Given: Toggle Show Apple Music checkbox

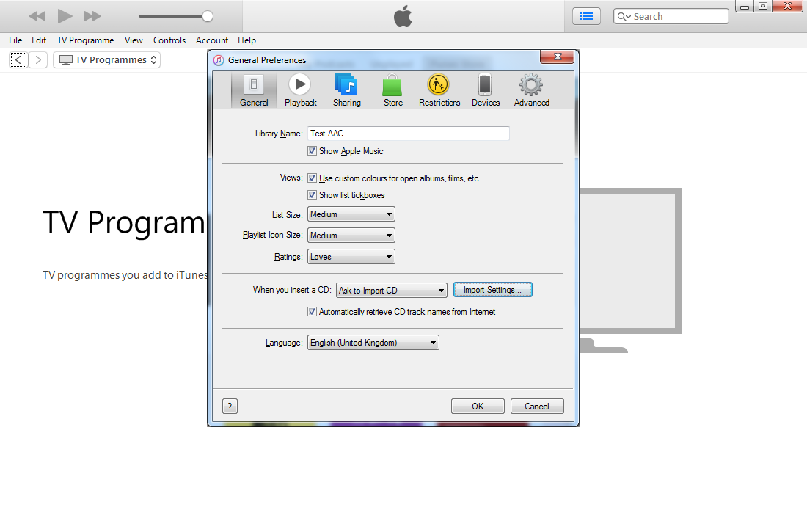Looking at the screenshot, I should pos(312,151).
